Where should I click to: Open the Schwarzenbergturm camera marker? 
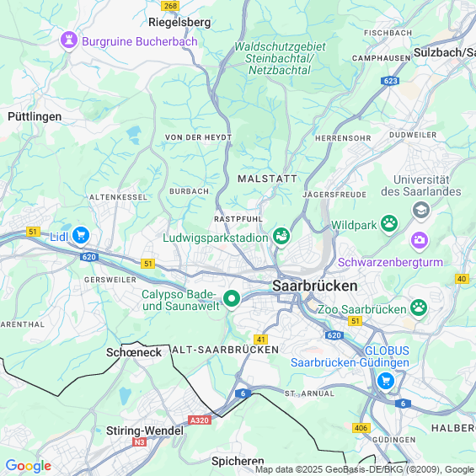point(420,241)
